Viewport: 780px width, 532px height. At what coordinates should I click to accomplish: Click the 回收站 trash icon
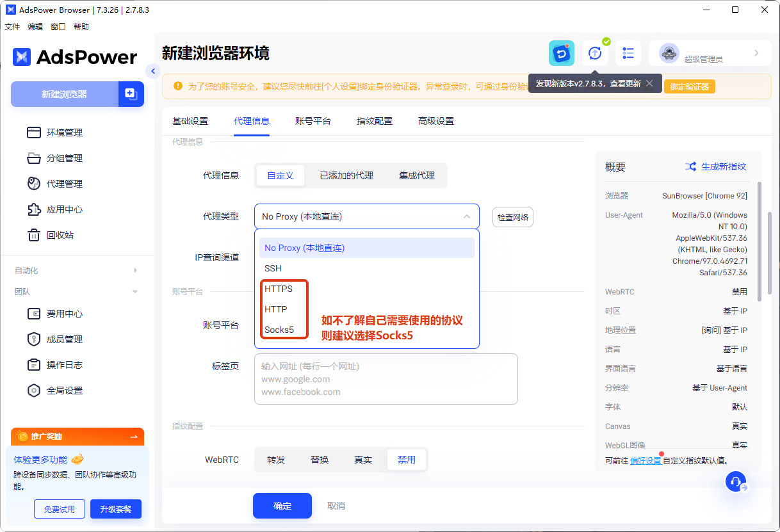click(34, 235)
